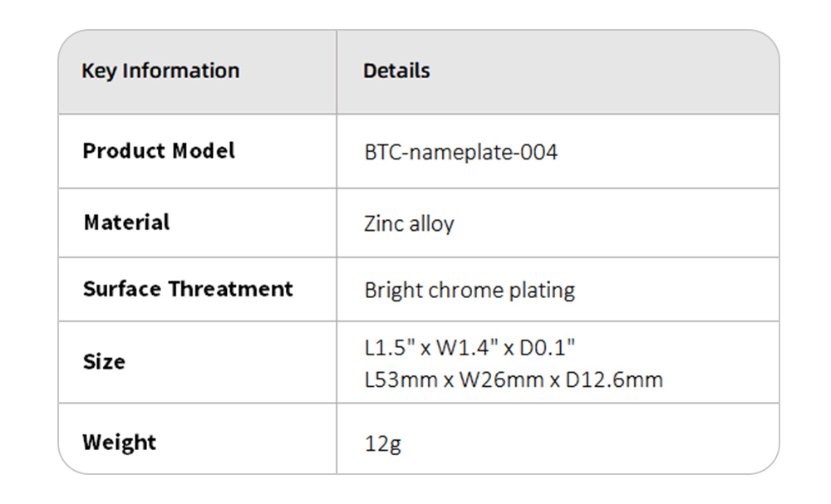
Task: Select the "Size" row label
Action: pos(104,362)
